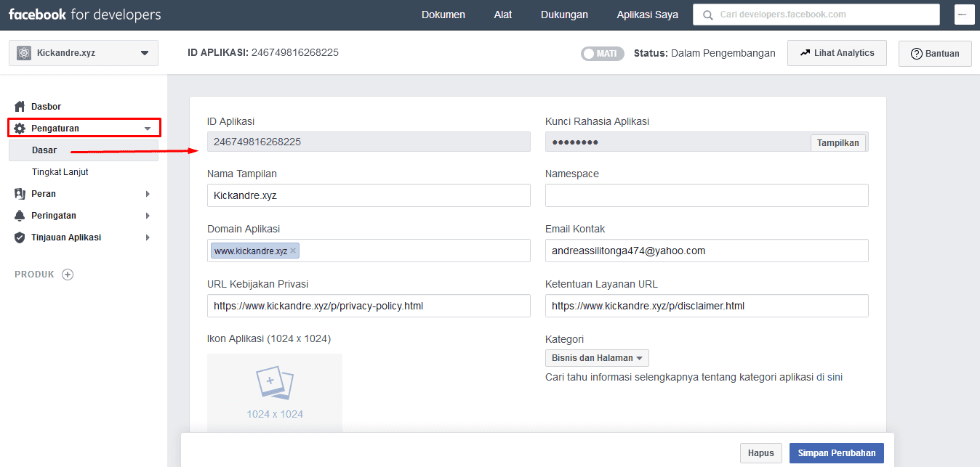Remove the www.kickandre.xyz domain tag
Image resolution: width=980 pixels, height=467 pixels.
[x=293, y=251]
